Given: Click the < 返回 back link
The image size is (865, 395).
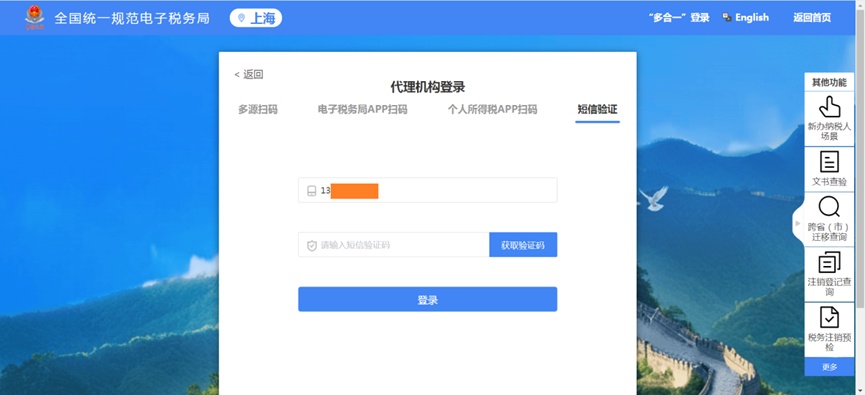Looking at the screenshot, I should [249, 74].
